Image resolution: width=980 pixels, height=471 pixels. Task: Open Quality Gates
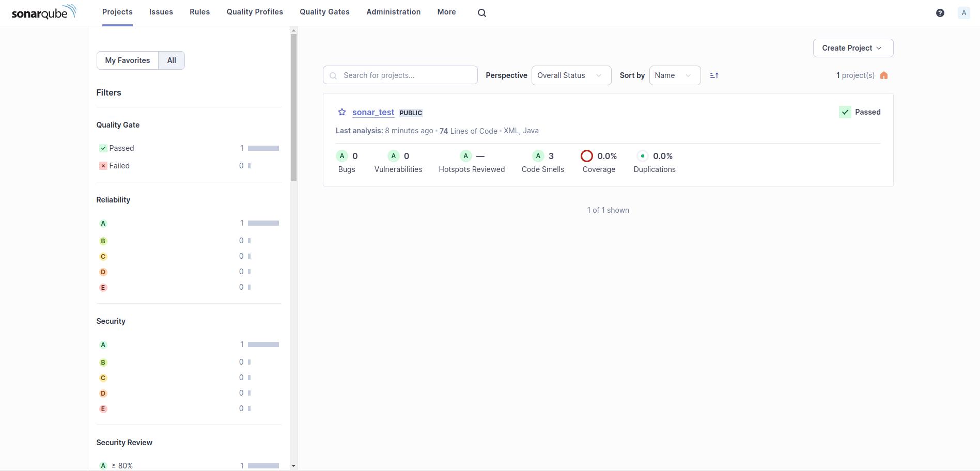tap(324, 12)
